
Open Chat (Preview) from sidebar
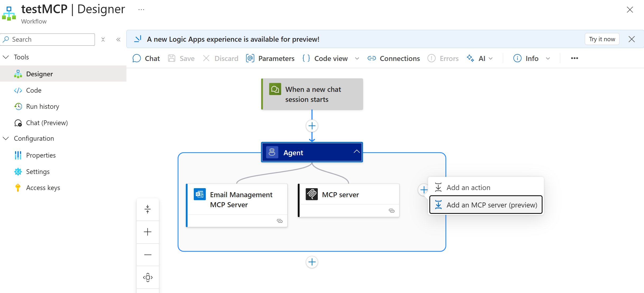pyautogui.click(x=47, y=123)
